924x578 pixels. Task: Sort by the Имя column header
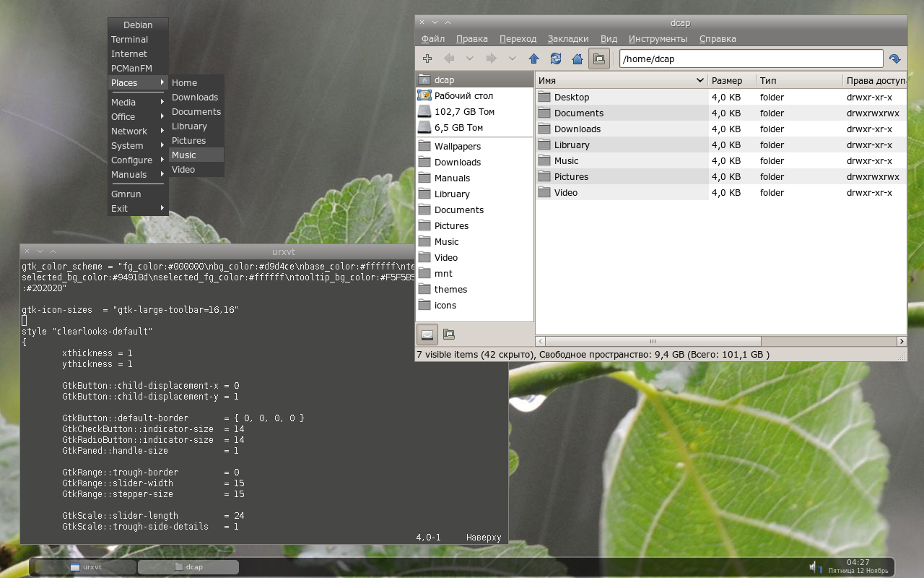(x=622, y=80)
